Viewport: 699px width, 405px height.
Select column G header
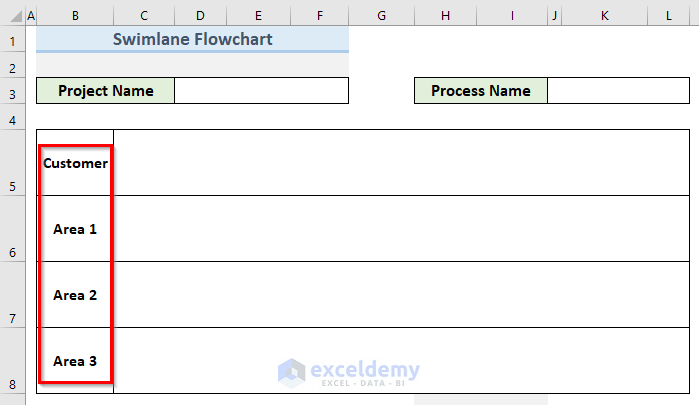click(x=382, y=16)
